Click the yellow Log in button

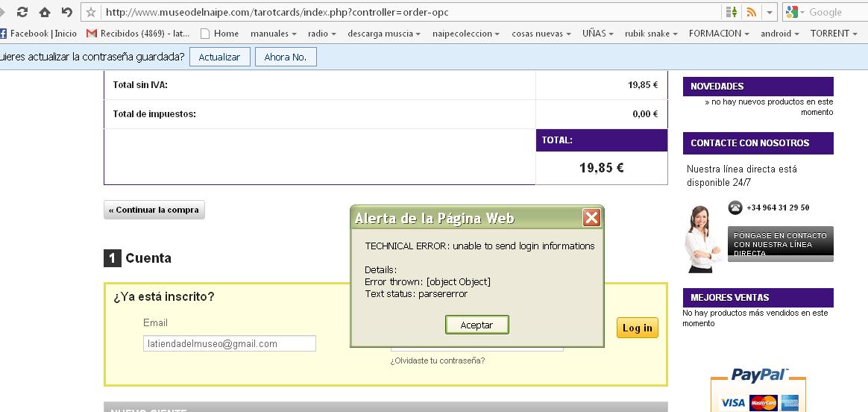click(637, 328)
